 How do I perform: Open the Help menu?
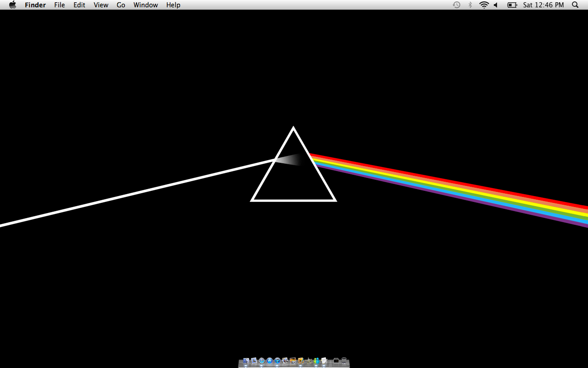(x=173, y=5)
